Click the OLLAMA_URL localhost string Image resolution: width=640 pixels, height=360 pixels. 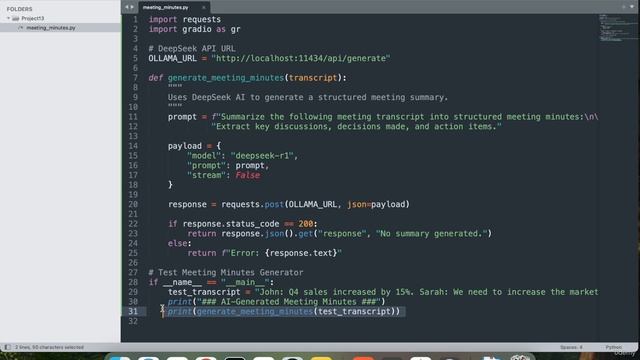tap(300, 58)
